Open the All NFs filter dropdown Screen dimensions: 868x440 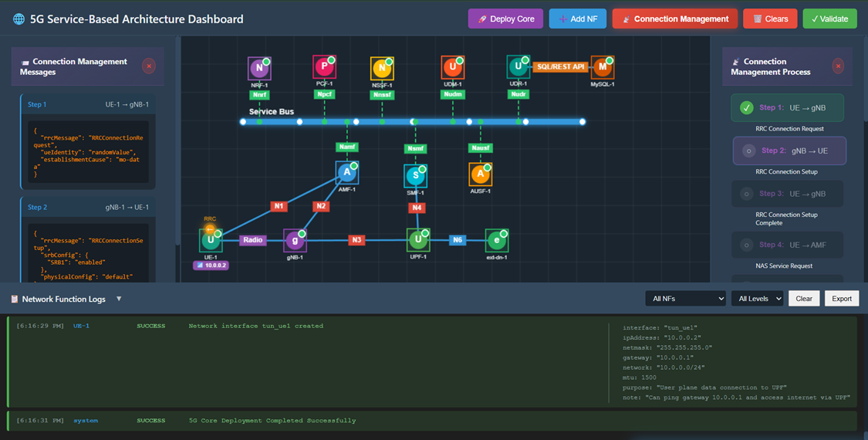point(685,299)
